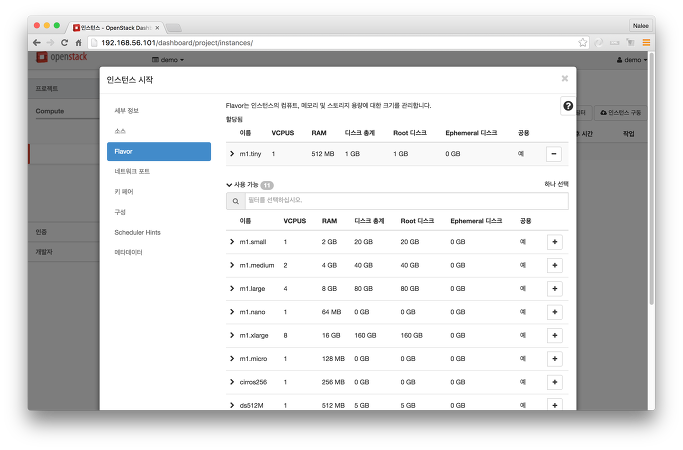
Task: Go to browser home page icon
Action: [78, 43]
